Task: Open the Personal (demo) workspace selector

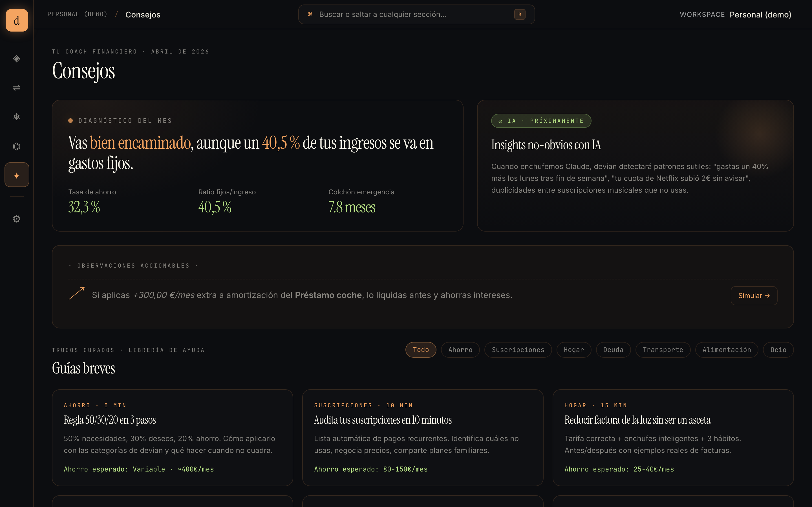Action: tap(760, 15)
